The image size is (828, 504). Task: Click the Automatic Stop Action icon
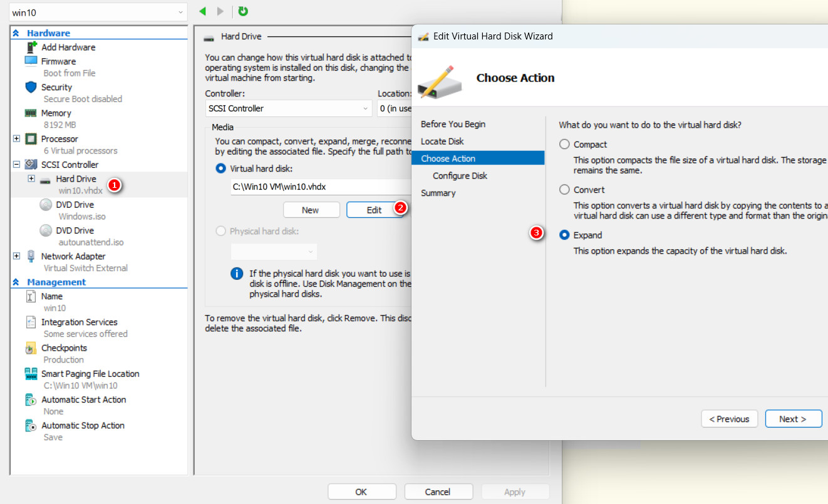click(x=31, y=426)
